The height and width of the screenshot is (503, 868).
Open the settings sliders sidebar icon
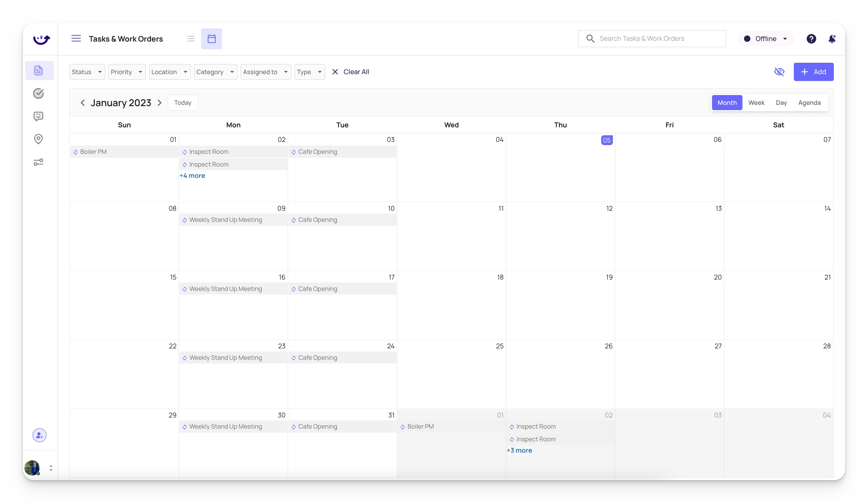tap(38, 162)
